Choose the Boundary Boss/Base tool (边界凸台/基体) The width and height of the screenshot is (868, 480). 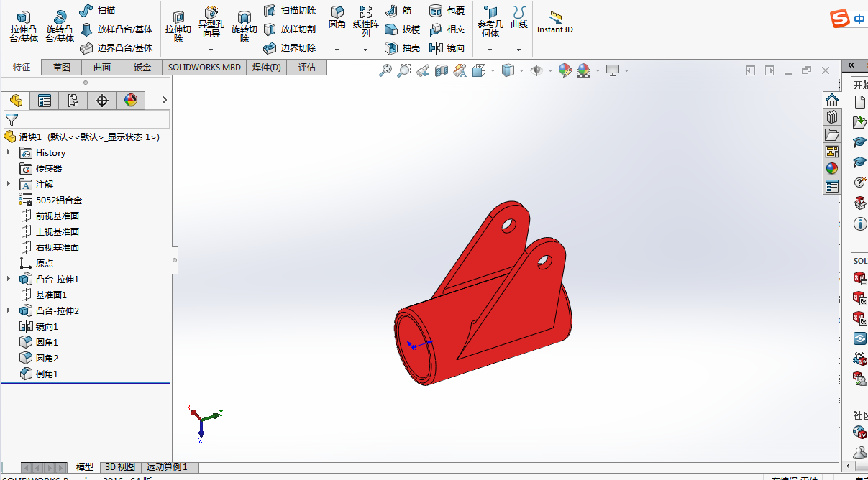[x=117, y=48]
